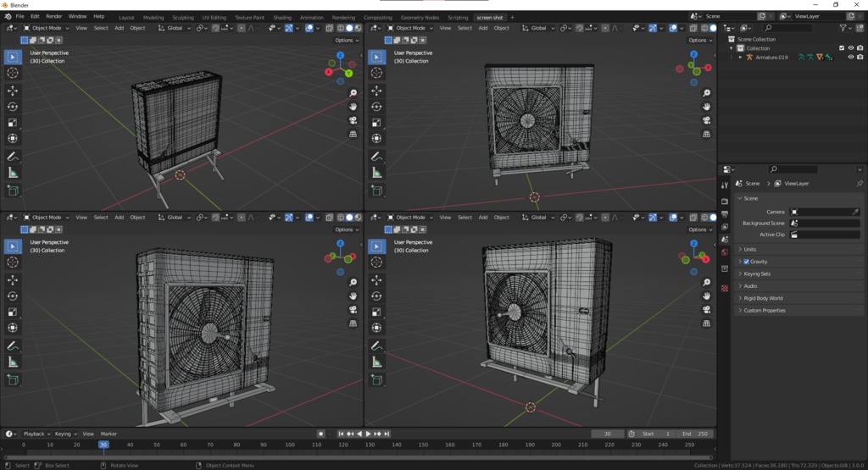The height and width of the screenshot is (470, 868).
Task: Hide Armature.019 in viewport via eye icon
Action: pos(851,58)
